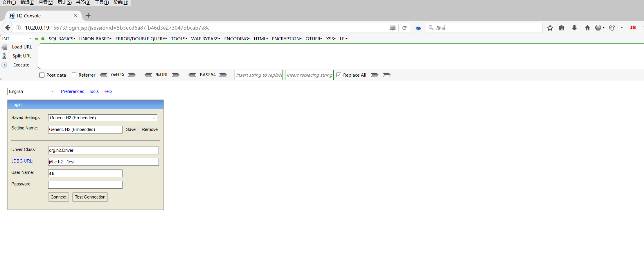Click the globe icon in browser toolbar
This screenshot has height=258, width=644.
(598, 28)
